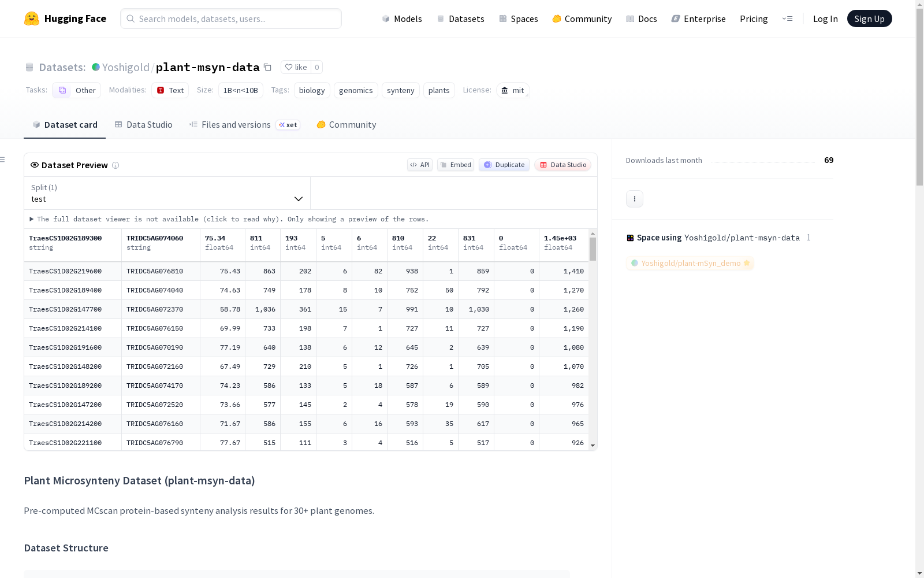Image resolution: width=924 pixels, height=578 pixels.
Task: Click the Embed button
Action: pyautogui.click(x=456, y=165)
